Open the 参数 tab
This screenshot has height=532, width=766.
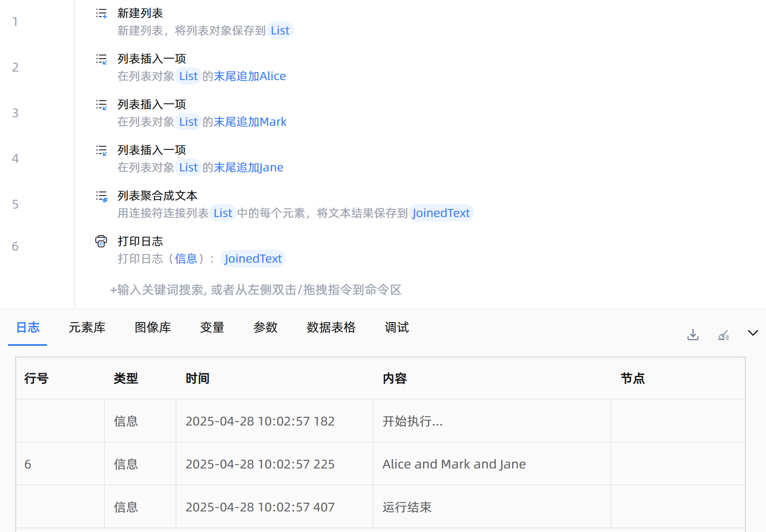click(265, 328)
